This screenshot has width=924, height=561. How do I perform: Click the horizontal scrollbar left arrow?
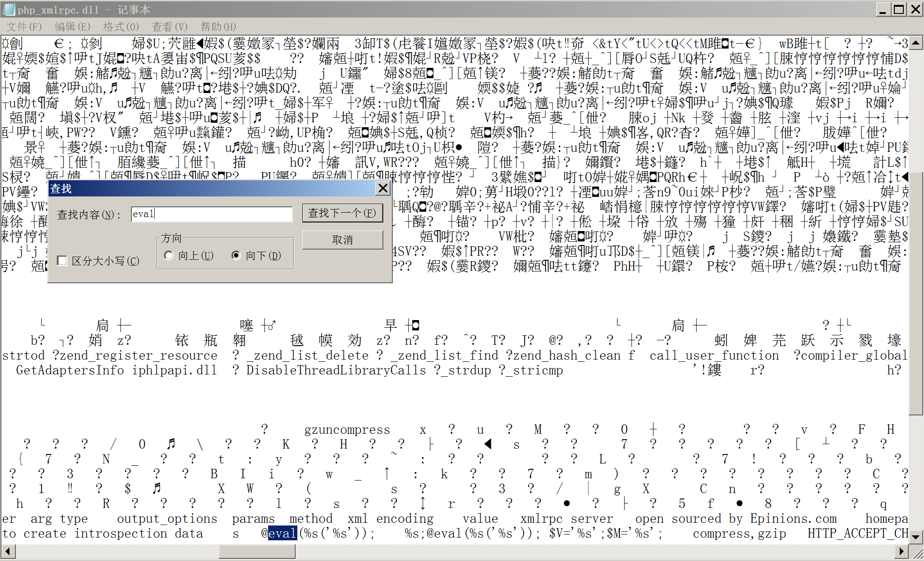(8, 552)
